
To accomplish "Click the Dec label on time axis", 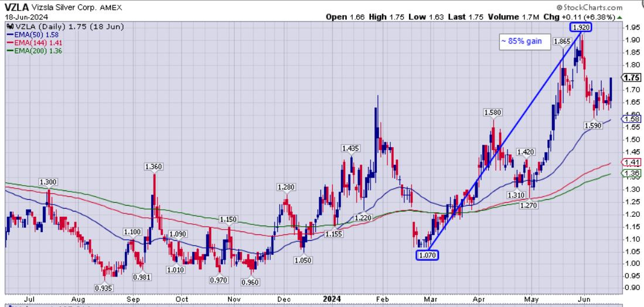I will click(x=284, y=299).
